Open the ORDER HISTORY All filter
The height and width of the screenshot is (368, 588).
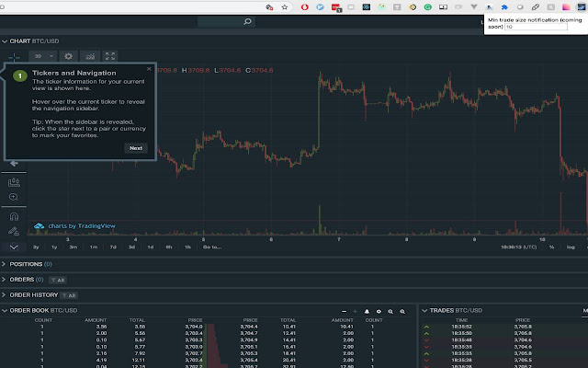pyautogui.click(x=69, y=295)
